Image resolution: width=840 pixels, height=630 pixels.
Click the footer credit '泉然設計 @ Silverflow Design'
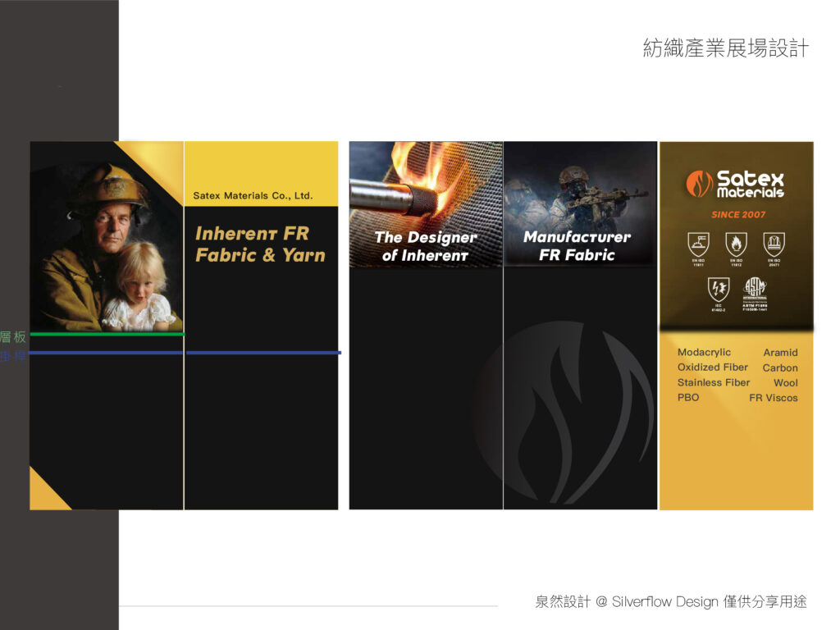(626, 601)
